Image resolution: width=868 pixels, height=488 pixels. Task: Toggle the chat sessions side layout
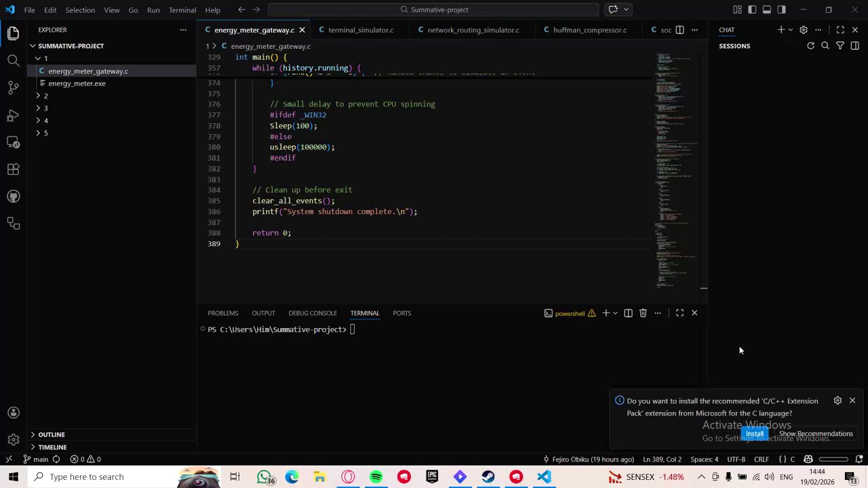click(x=855, y=46)
